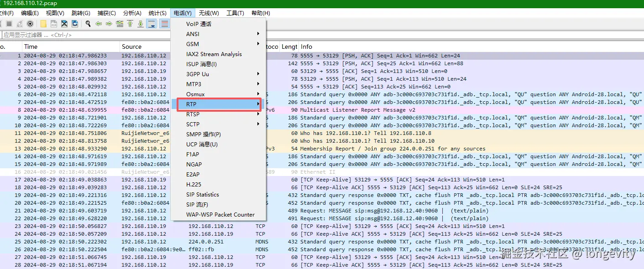Open the 捕获(C) menu

tap(107, 13)
